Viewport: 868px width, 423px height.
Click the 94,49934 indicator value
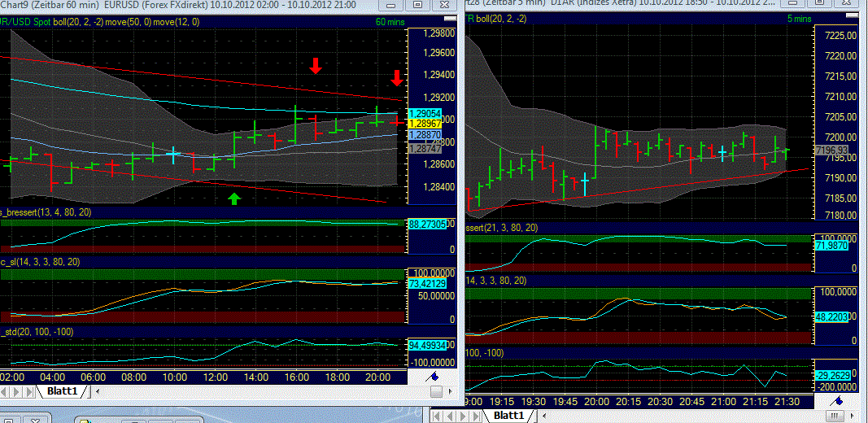(x=426, y=345)
